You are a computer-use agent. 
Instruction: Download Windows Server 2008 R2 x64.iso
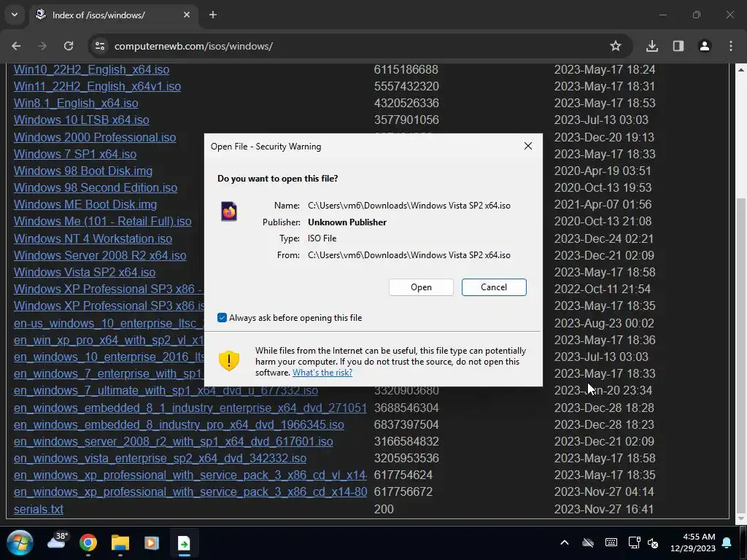coord(100,255)
